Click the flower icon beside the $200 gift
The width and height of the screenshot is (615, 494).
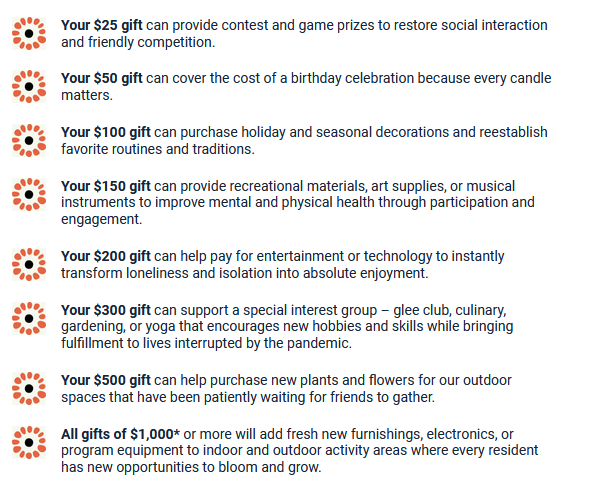(29, 264)
